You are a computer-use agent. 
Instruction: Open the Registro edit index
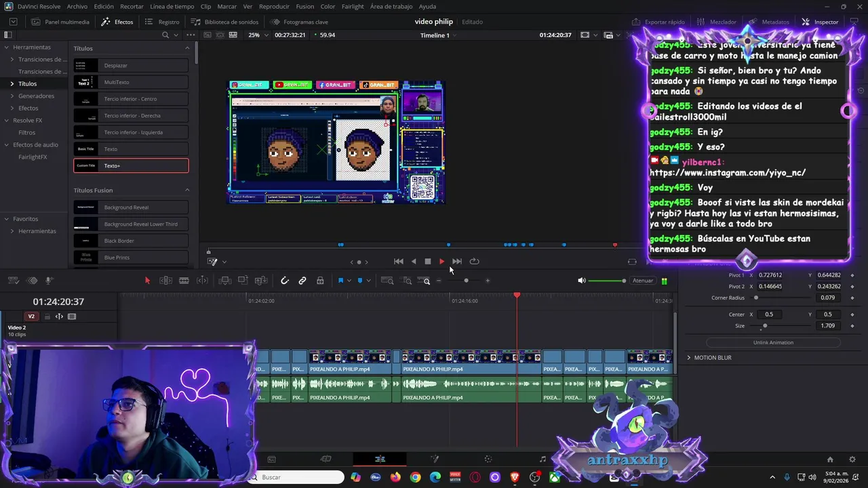[162, 22]
